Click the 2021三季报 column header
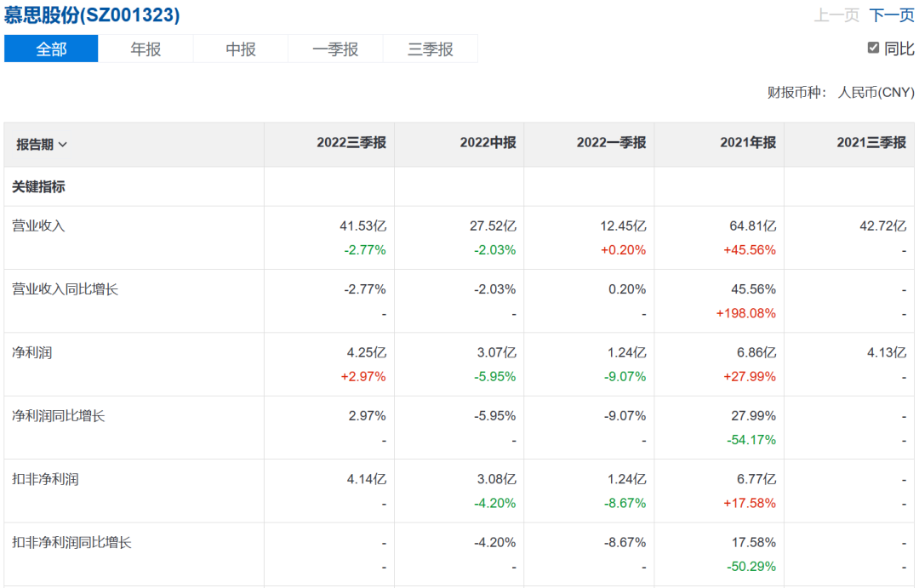Viewport: 919px width, 588px height. 871,143
